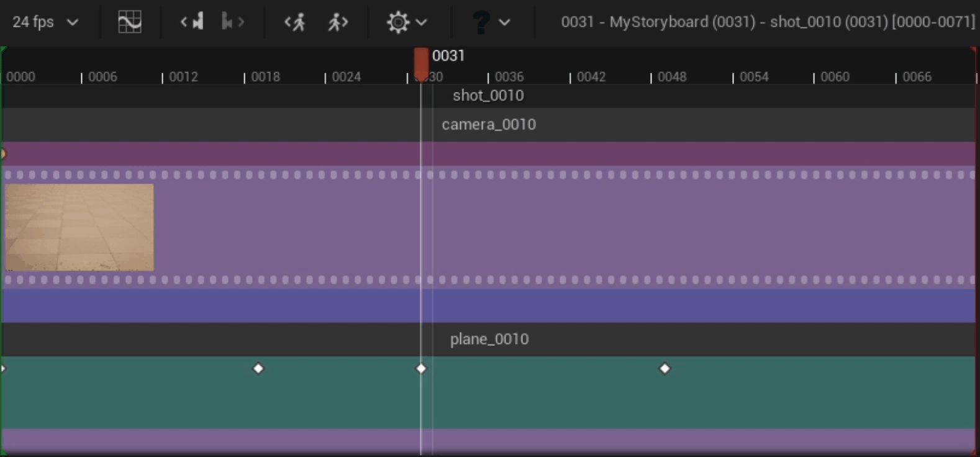The height and width of the screenshot is (457, 980).
Task: Expand the 24 fps dropdown
Action: click(45, 22)
